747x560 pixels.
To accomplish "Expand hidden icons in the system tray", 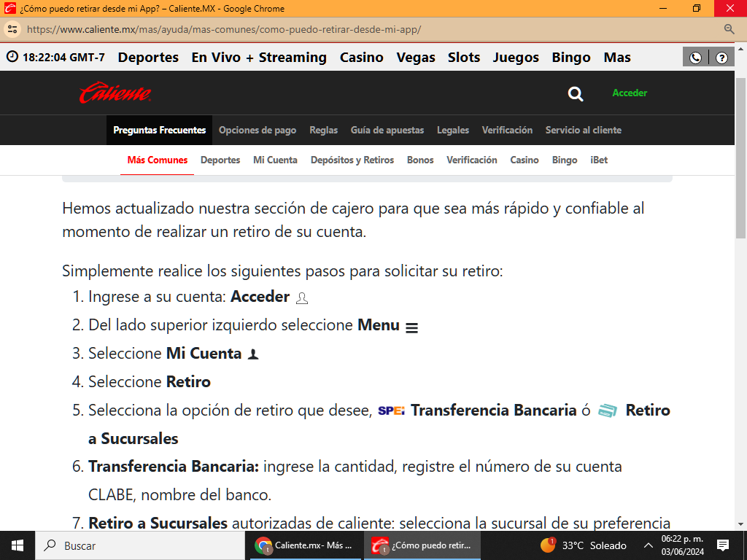I will pos(648,545).
